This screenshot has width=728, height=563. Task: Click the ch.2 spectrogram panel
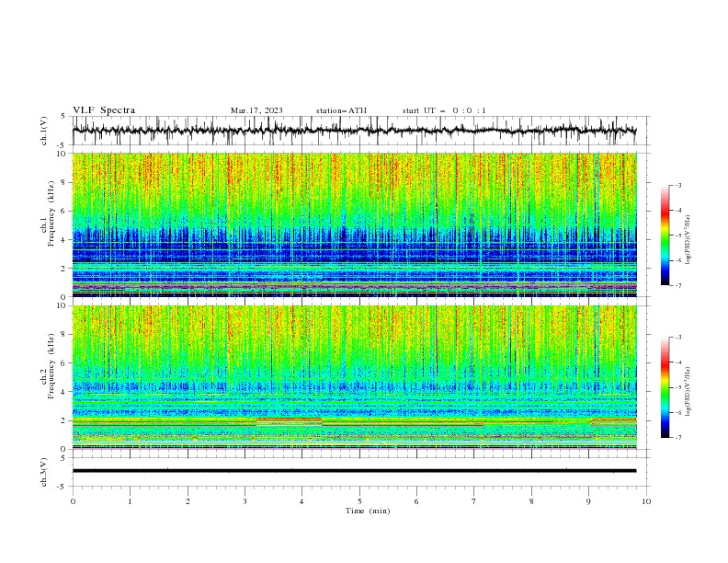coord(354,377)
